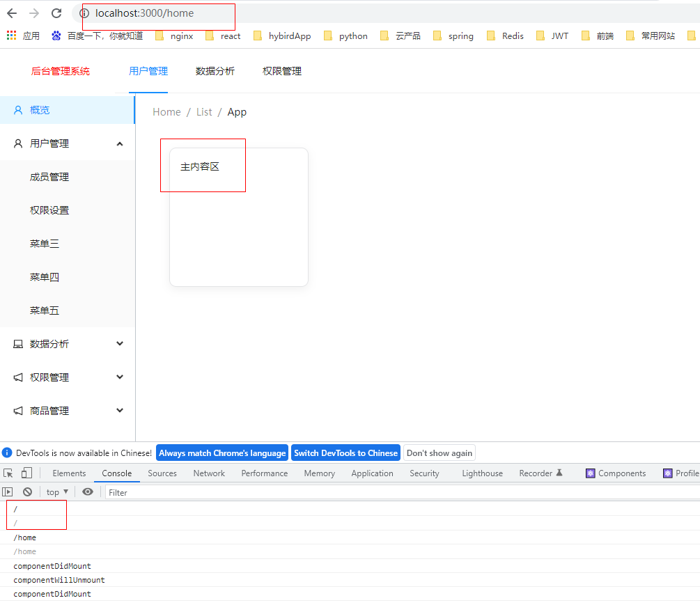700x605 pixels.
Task: Switch to the Sources DevTools tab
Action: pos(162,473)
